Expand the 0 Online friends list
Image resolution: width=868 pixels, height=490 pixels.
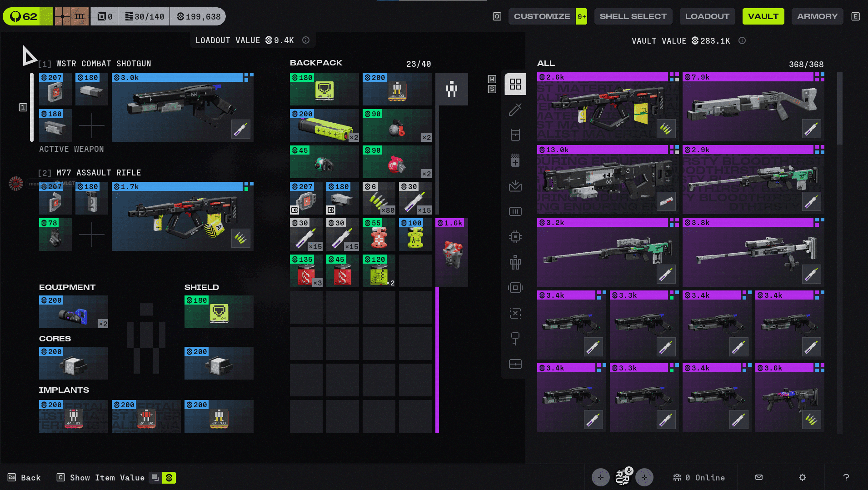(x=699, y=477)
